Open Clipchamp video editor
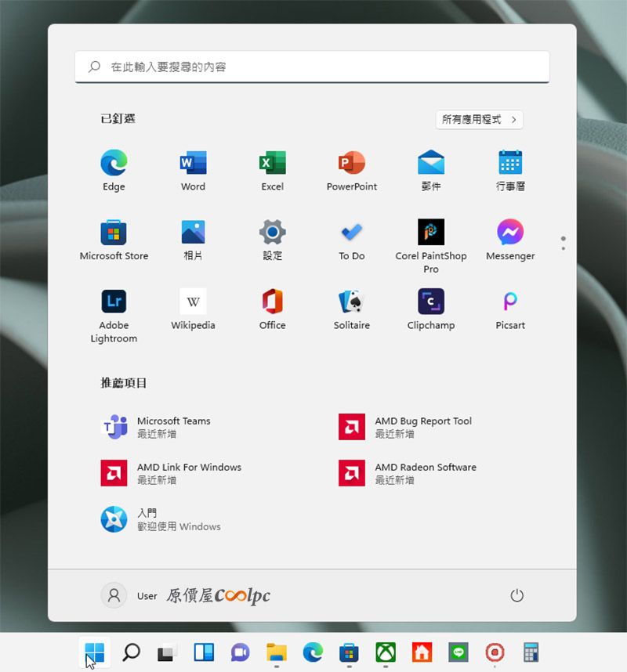 431,309
